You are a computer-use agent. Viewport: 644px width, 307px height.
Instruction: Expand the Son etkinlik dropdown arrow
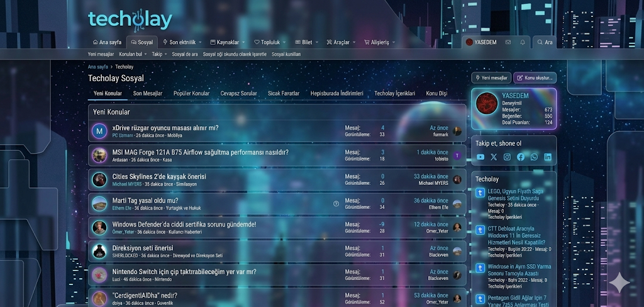tap(201, 42)
